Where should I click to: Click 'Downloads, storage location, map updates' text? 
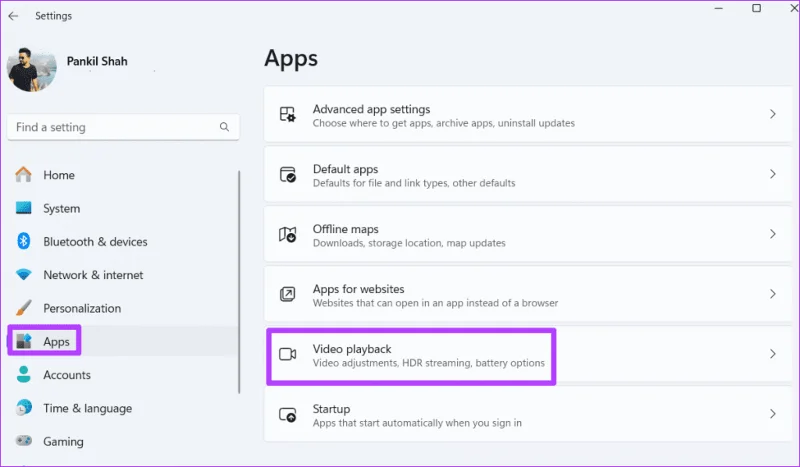[x=409, y=243]
